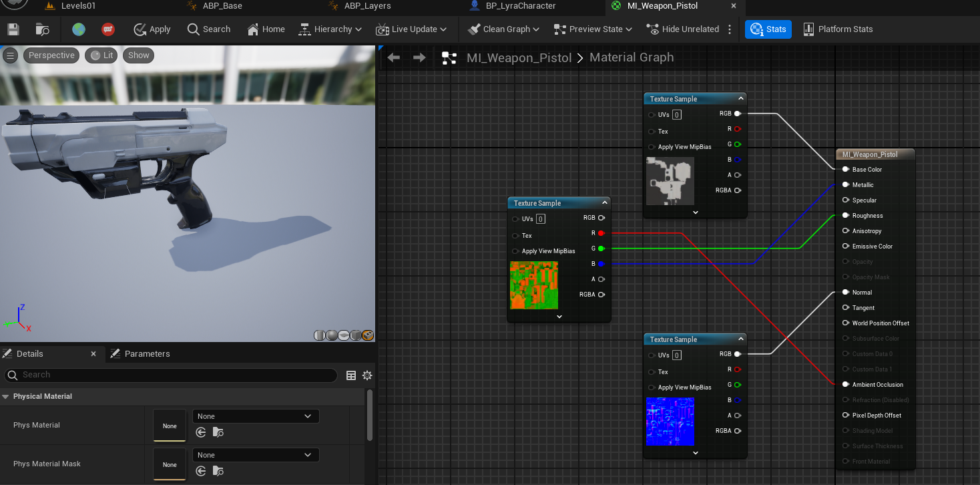Click Platform Stats button

(838, 29)
